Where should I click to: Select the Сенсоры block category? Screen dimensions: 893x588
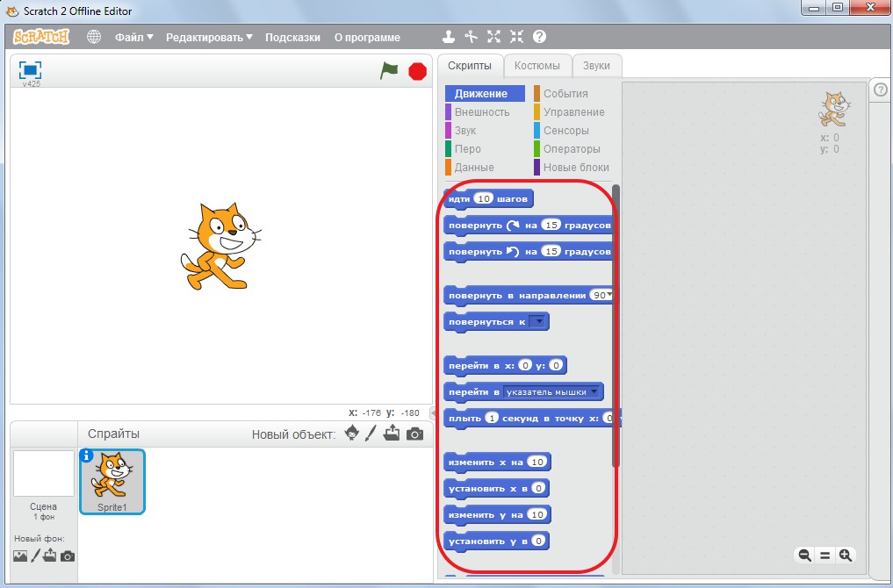[562, 131]
